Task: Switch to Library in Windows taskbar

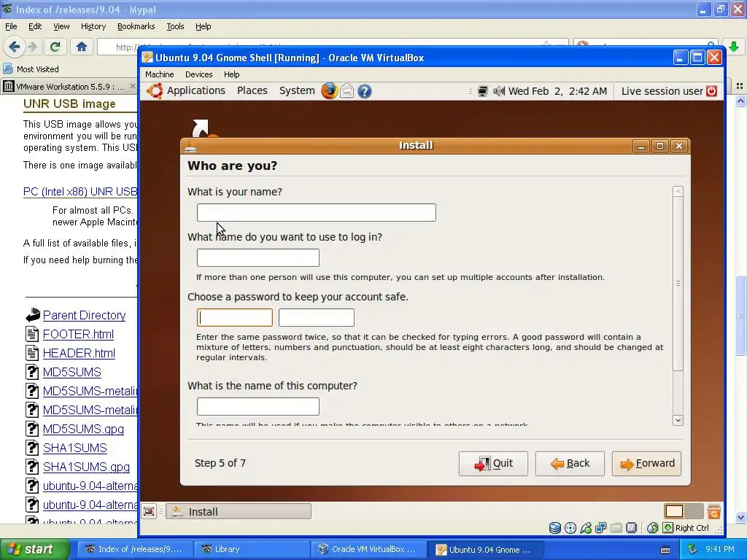Action: [252, 549]
